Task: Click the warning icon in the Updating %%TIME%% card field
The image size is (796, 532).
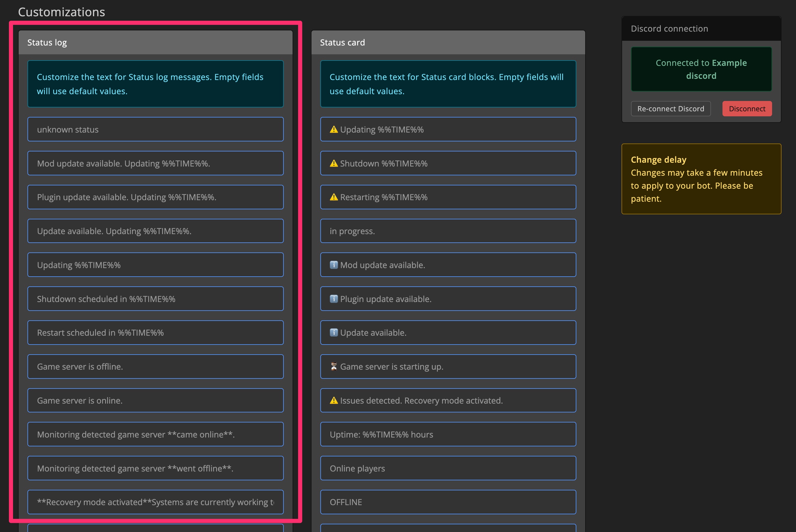Action: coord(334,129)
